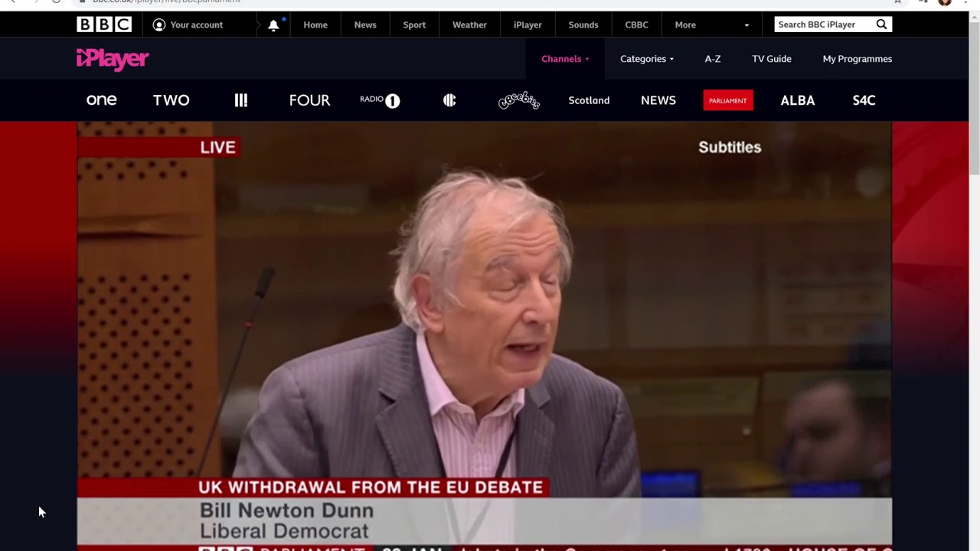Reload the page in the browser
Image resolution: width=980 pixels, height=551 pixels.
(x=56, y=2)
